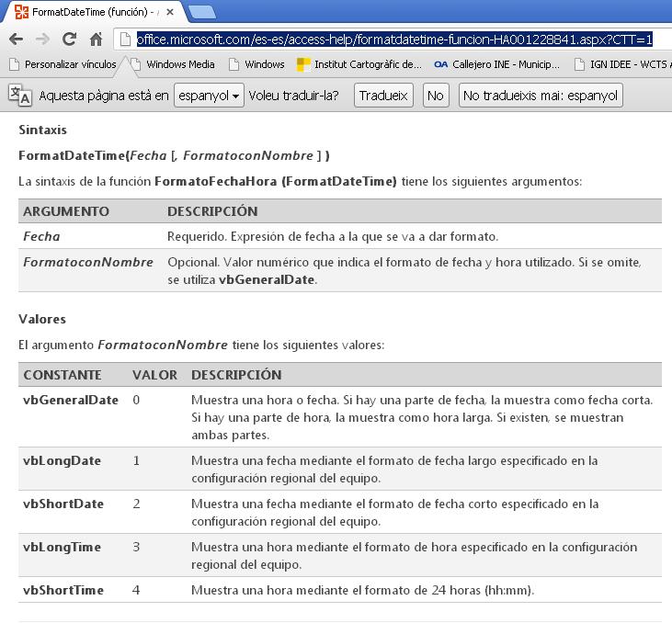Click the browser Back arrow
The height and width of the screenshot is (623, 672).
pyautogui.click(x=16, y=40)
